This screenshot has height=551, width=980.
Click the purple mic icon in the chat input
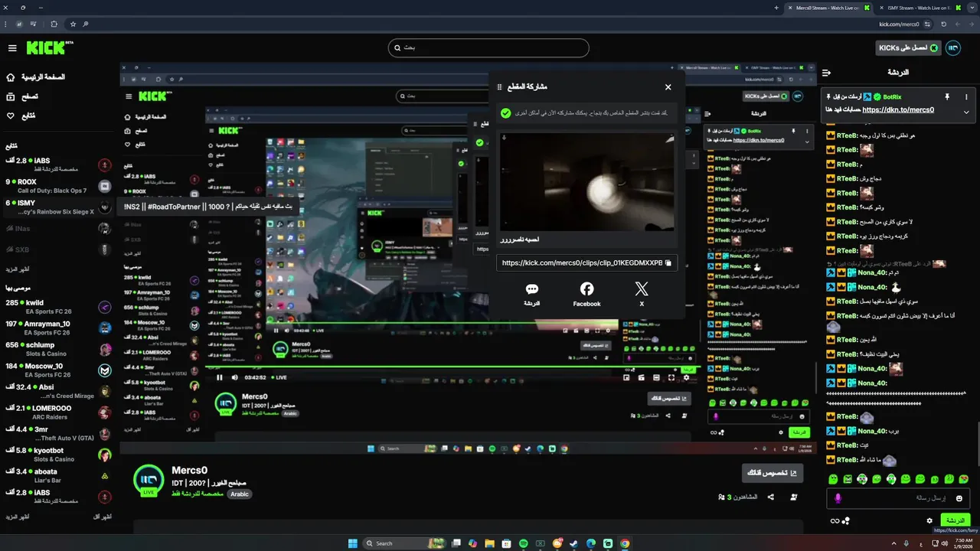coord(838,498)
